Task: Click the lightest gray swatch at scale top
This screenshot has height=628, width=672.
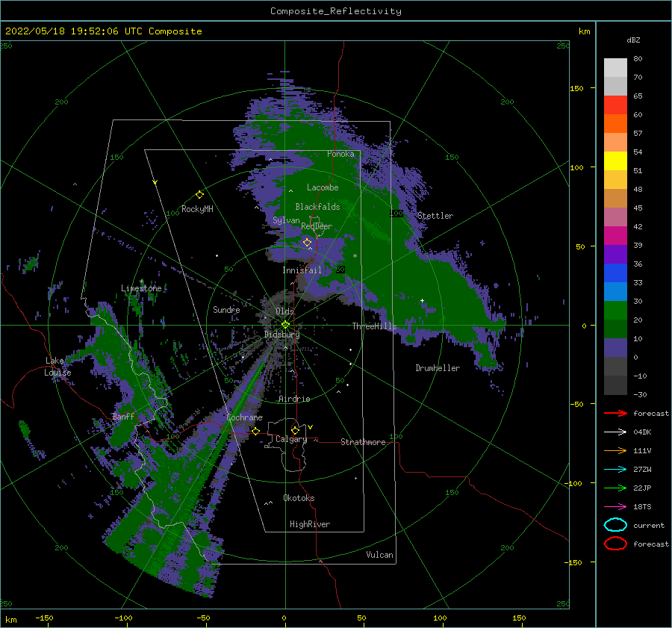Action: (615, 68)
